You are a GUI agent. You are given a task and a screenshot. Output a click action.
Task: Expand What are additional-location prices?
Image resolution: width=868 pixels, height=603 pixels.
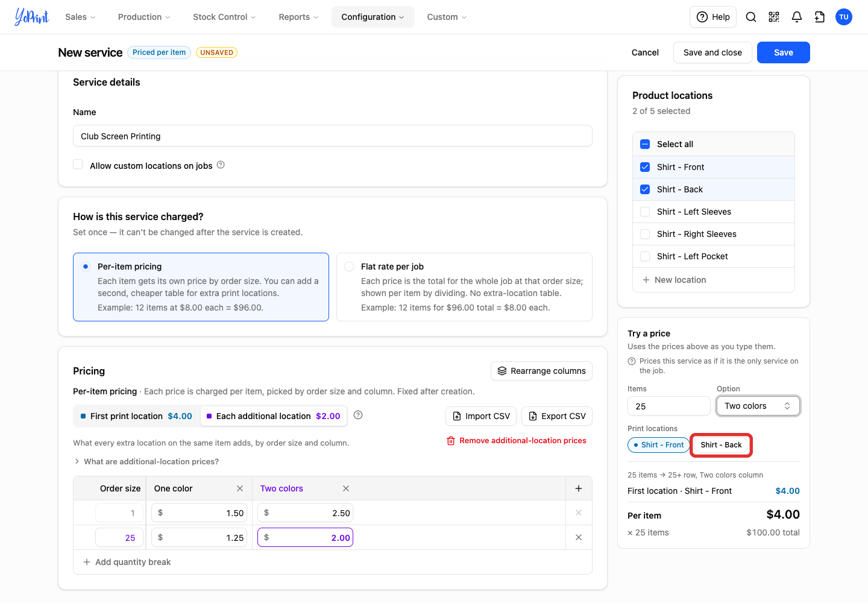click(146, 461)
